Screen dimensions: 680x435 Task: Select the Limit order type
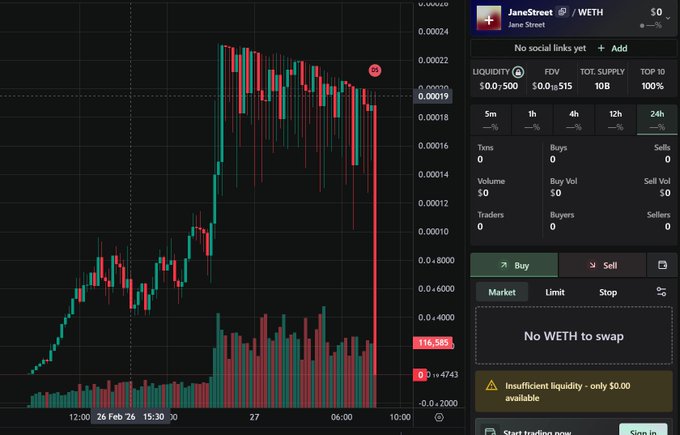coord(555,292)
